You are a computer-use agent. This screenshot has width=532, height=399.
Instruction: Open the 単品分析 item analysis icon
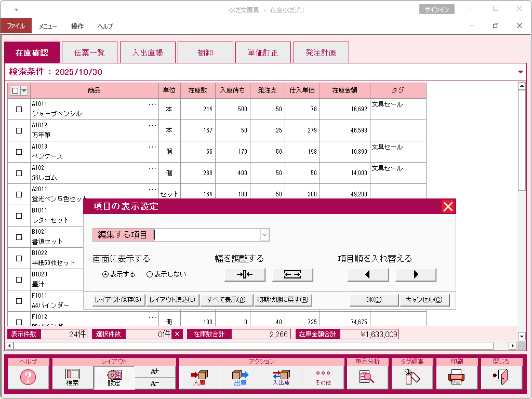pyautogui.click(x=367, y=377)
